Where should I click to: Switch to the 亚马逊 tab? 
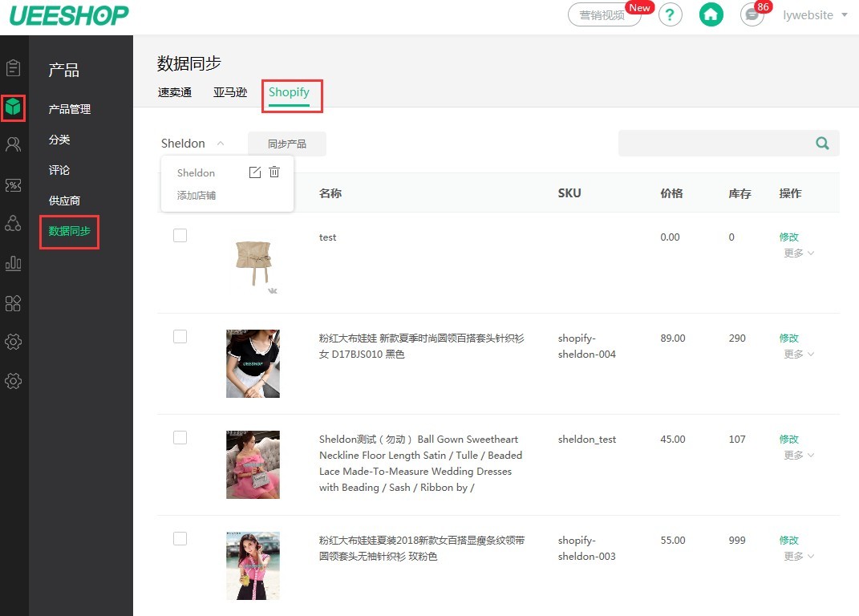pos(230,92)
